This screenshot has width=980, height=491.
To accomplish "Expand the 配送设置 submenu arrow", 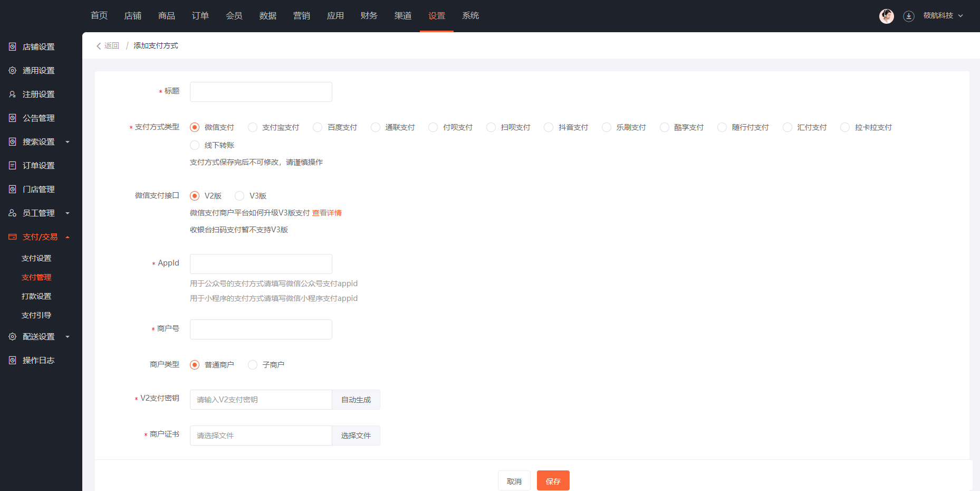I will [68, 337].
